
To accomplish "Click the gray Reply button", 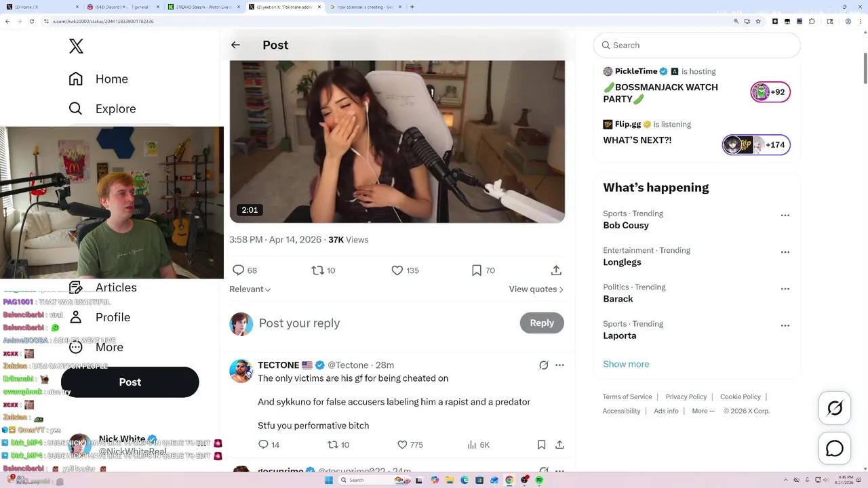I will (542, 323).
